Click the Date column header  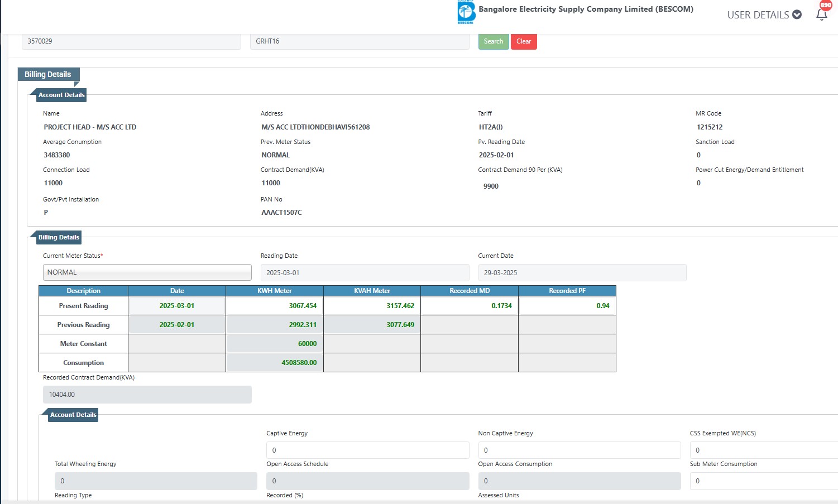coord(177,291)
